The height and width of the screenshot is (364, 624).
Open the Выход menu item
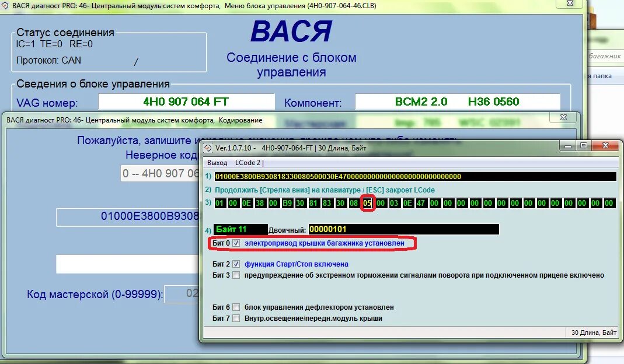pos(217,163)
